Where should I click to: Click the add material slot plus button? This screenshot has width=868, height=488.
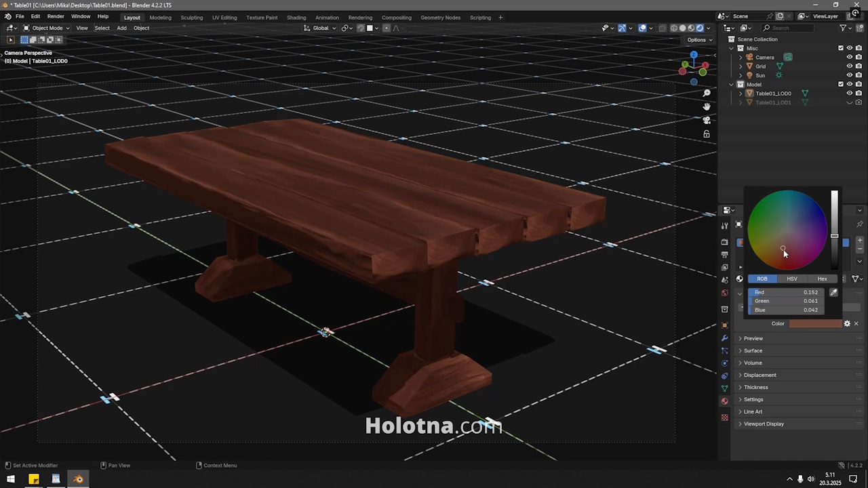tap(860, 240)
